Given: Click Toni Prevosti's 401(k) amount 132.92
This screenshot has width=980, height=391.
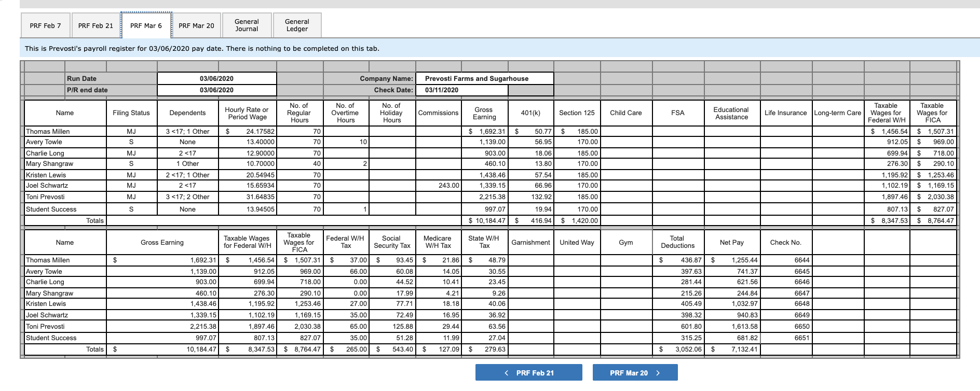Looking at the screenshot, I should (530, 197).
